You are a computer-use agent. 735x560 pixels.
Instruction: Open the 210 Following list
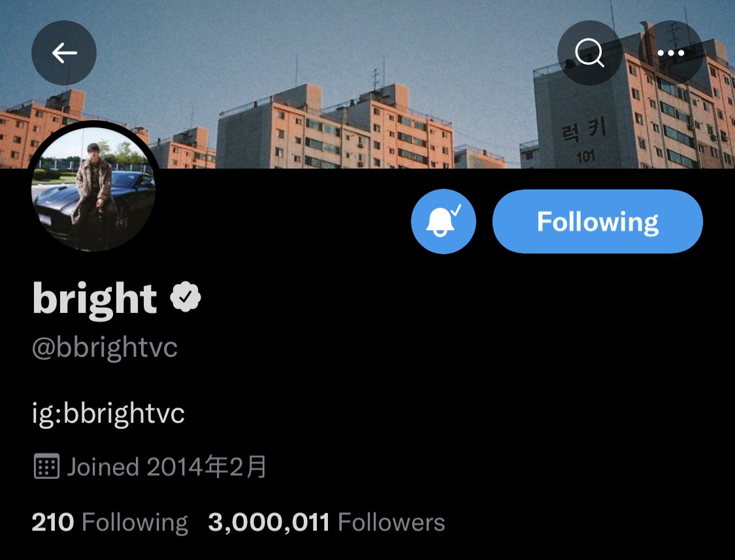pyautogui.click(x=110, y=523)
